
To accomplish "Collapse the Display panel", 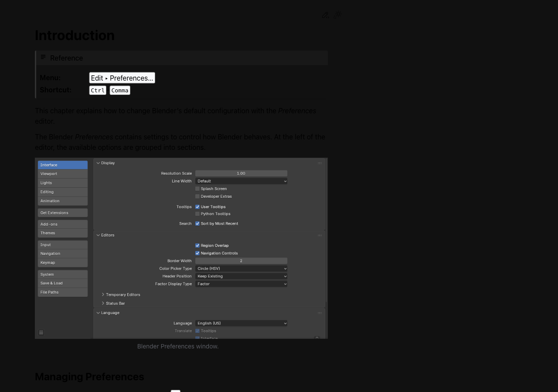I will [98, 163].
